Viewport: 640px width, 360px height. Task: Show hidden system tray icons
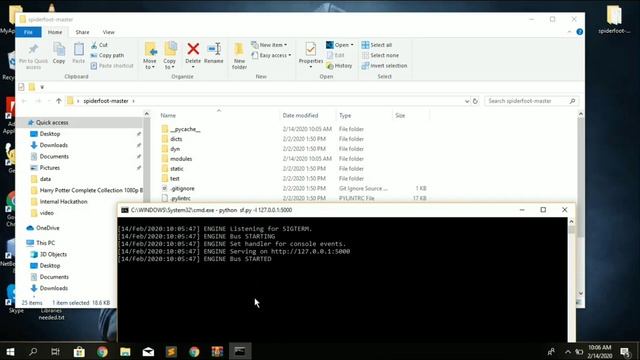coord(568,351)
